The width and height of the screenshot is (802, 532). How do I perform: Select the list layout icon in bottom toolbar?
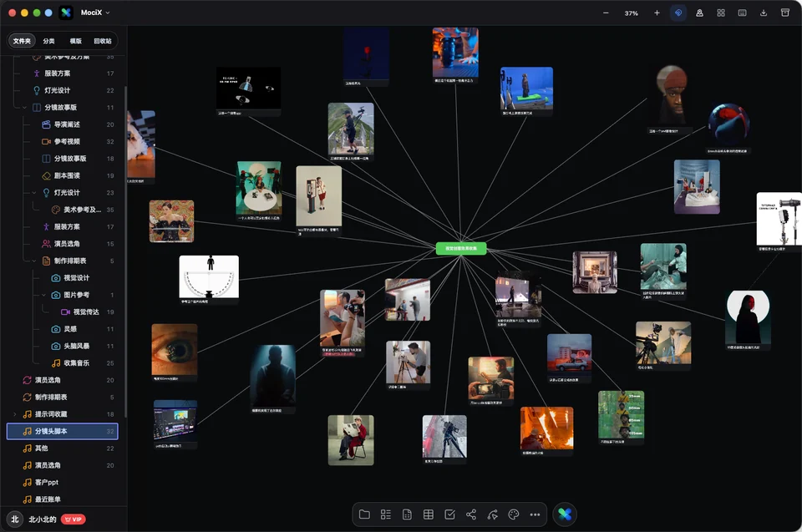(x=386, y=514)
